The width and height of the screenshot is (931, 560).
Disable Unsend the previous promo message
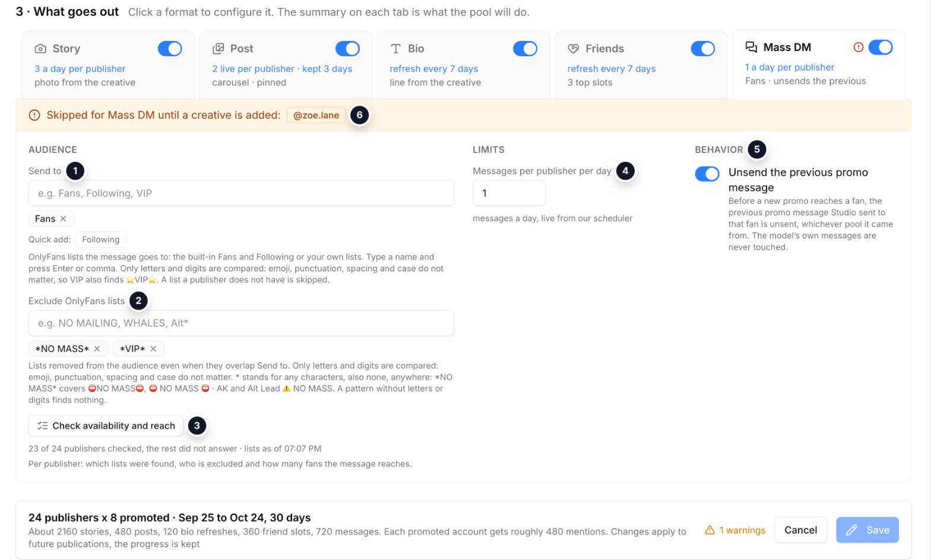(x=707, y=174)
